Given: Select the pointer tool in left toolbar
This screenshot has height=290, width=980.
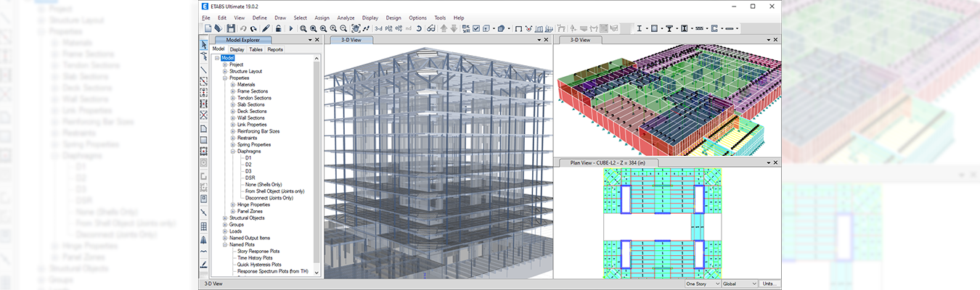Looking at the screenshot, I should pyautogui.click(x=204, y=45).
